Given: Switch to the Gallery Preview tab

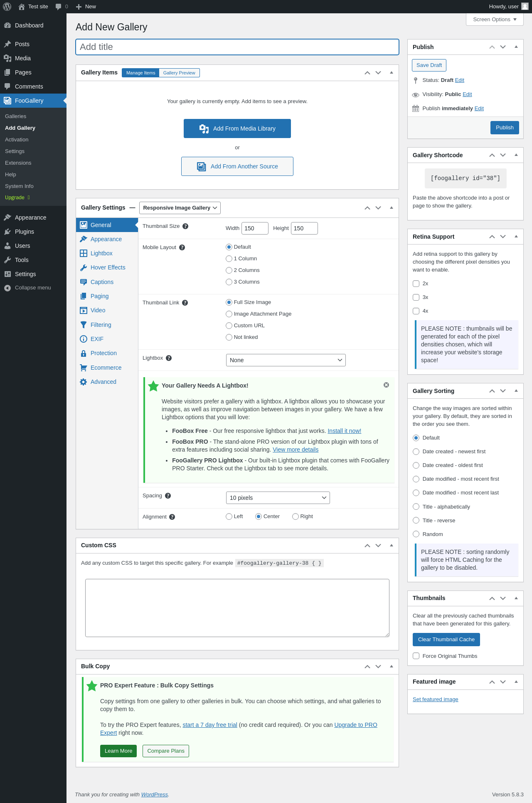Looking at the screenshot, I should 179,73.
